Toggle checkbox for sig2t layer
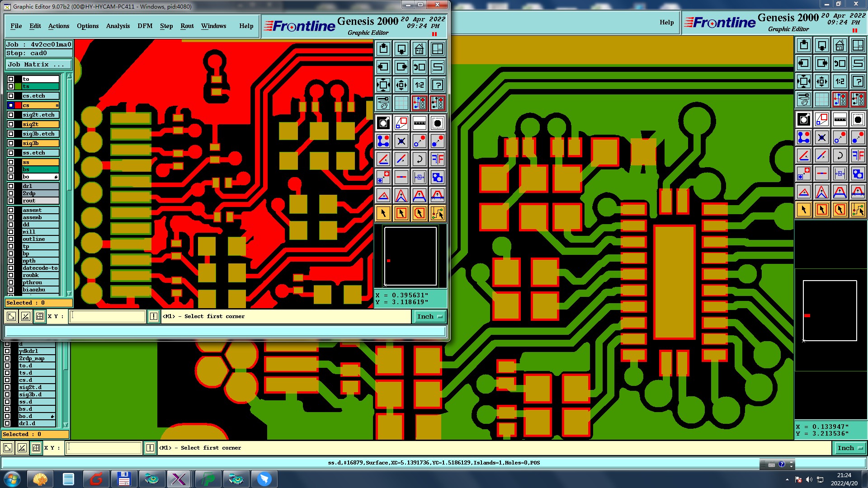 (x=11, y=124)
